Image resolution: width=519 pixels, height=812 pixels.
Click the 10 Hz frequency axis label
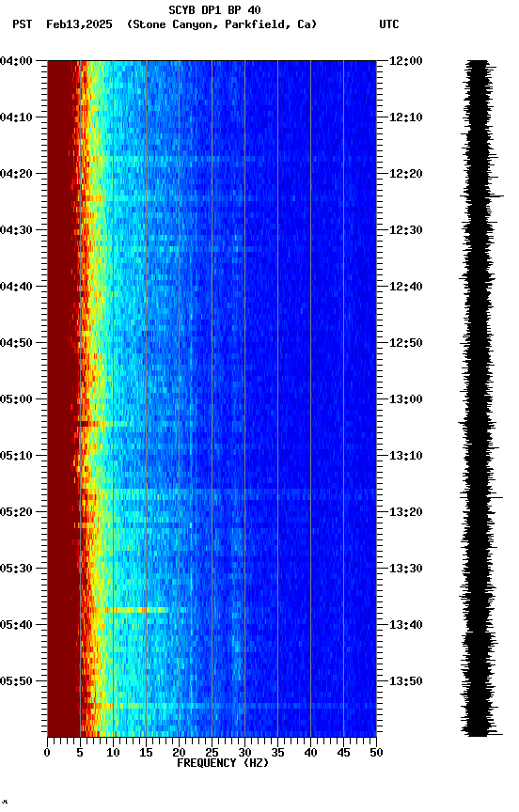pos(113,753)
